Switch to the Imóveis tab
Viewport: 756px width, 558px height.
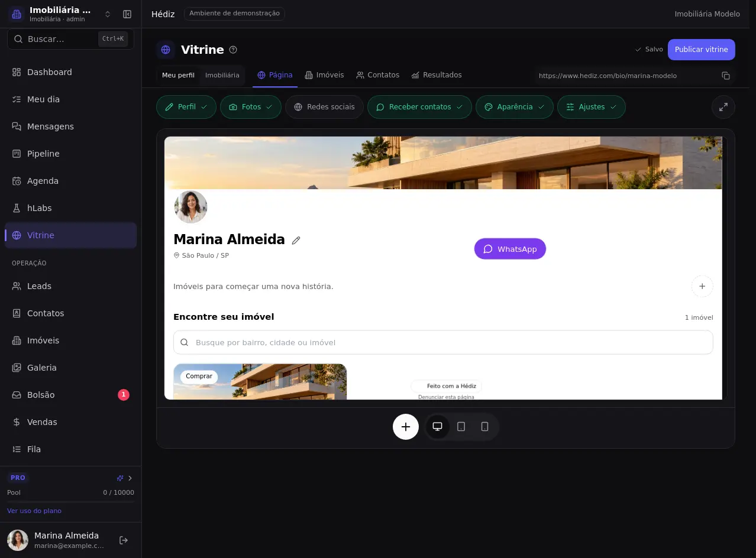point(324,75)
